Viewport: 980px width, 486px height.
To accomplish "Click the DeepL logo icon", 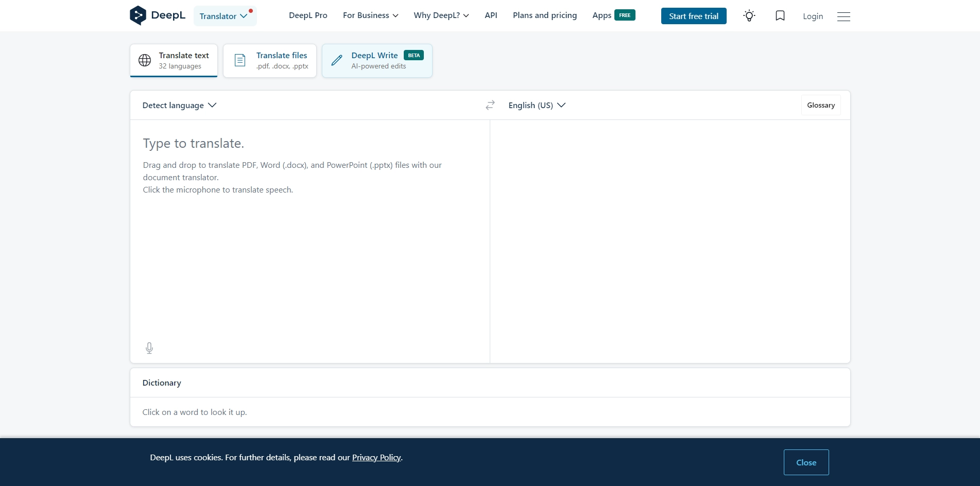I will coord(138,15).
